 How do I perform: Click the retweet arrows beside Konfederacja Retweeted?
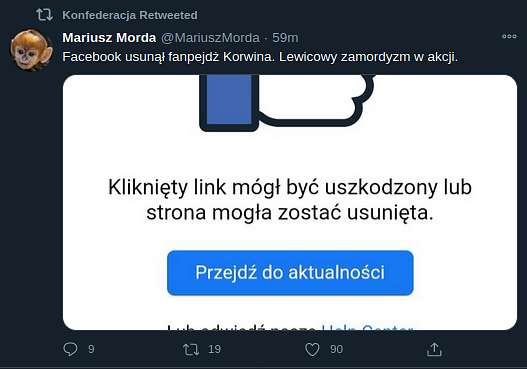coord(44,15)
